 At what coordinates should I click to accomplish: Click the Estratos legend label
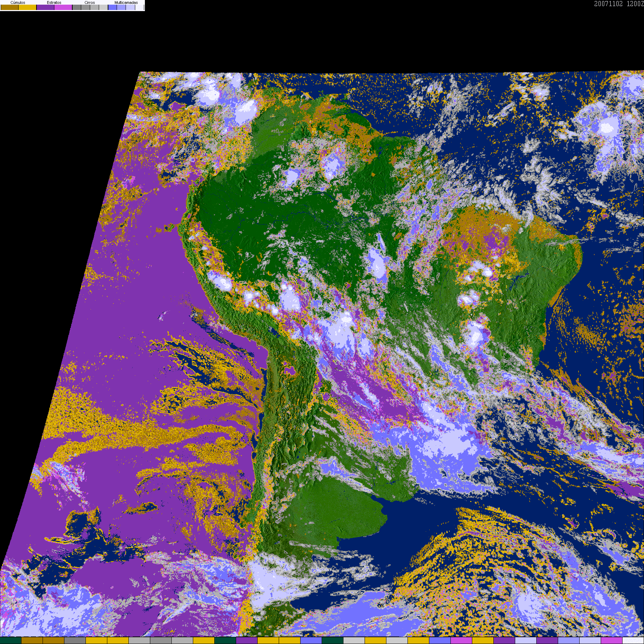[54, 3]
